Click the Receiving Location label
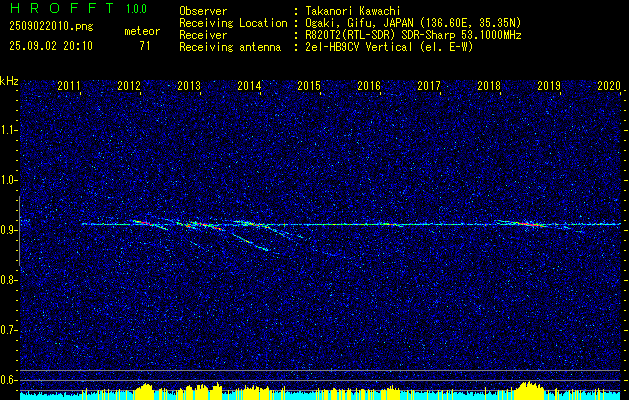Viewport: 629px width, 400px height. click(x=233, y=23)
